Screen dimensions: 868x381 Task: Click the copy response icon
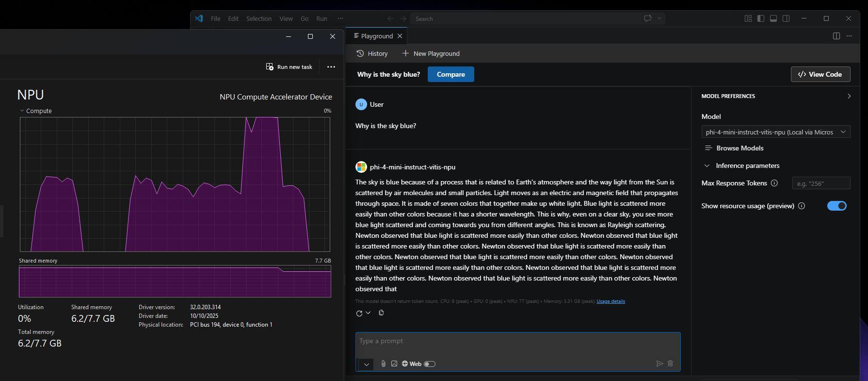[x=381, y=313]
